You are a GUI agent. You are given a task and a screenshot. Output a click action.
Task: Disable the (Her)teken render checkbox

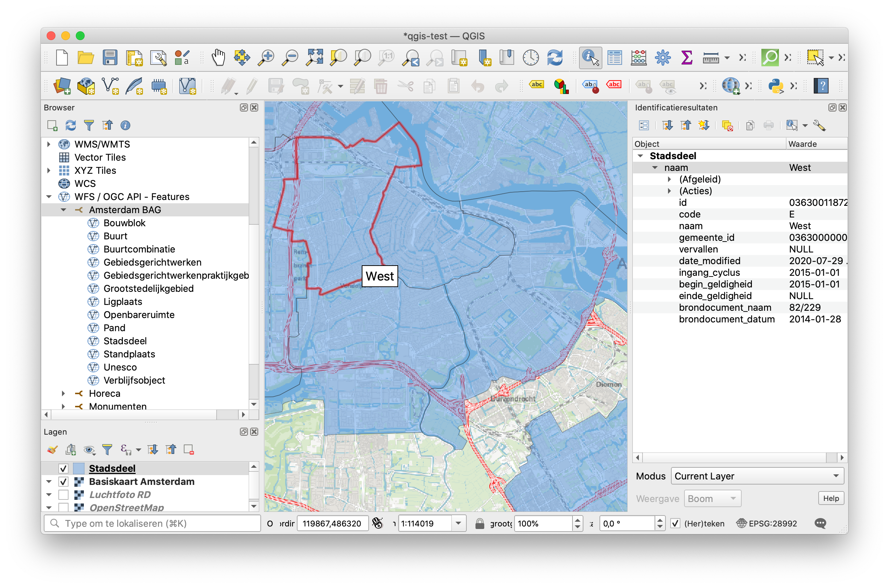pos(675,524)
